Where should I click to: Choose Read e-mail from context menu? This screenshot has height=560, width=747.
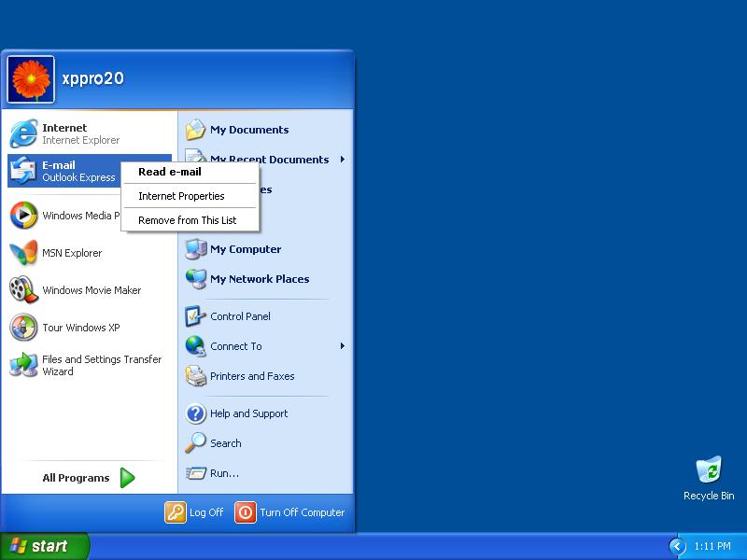click(x=190, y=172)
